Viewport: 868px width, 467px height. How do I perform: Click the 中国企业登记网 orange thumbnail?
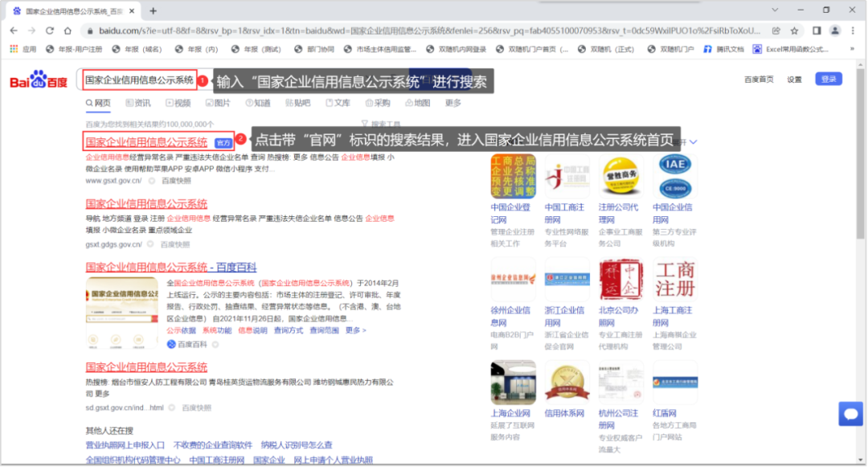tap(513, 176)
